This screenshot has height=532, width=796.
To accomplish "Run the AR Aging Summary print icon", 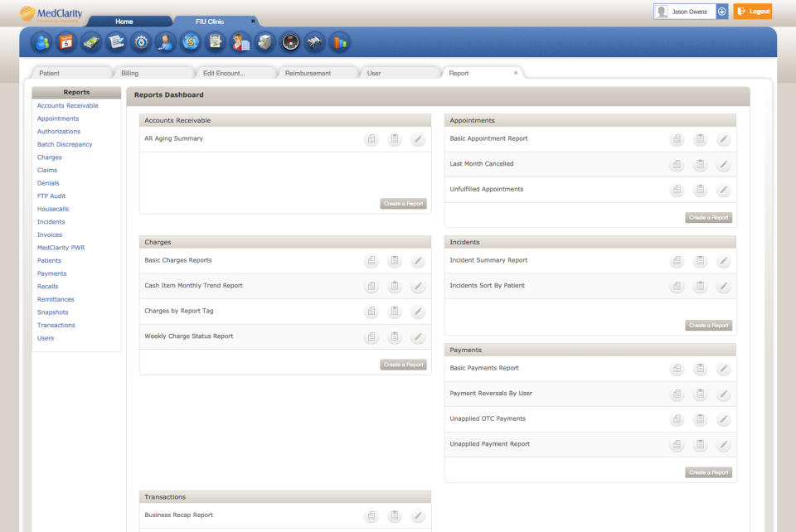I will tap(371, 139).
